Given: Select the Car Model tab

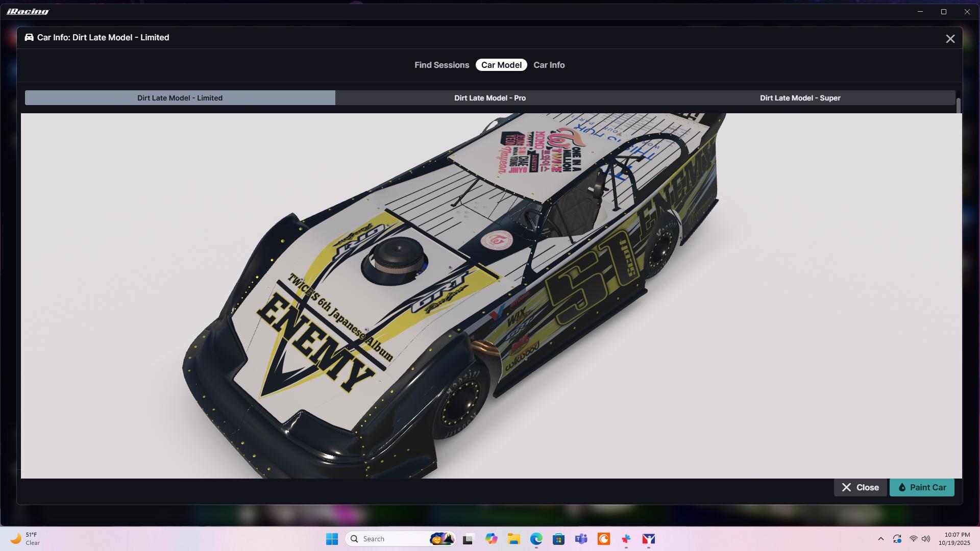Looking at the screenshot, I should coord(501,65).
